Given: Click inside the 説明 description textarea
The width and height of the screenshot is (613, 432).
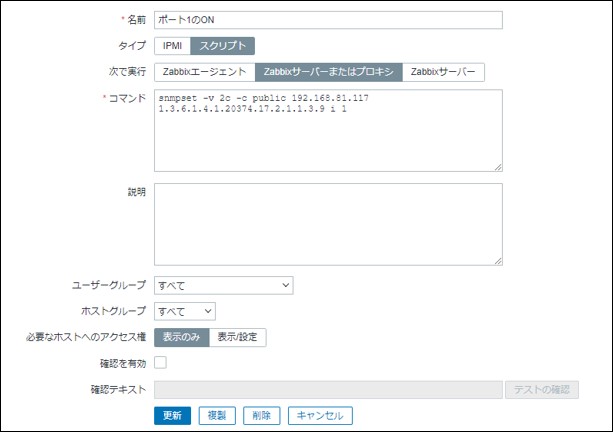Looking at the screenshot, I should tap(328, 224).
